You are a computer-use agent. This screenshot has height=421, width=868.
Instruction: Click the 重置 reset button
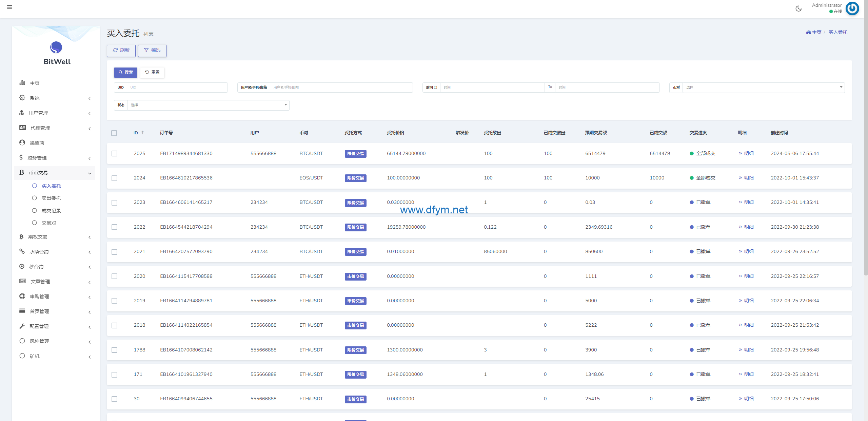pos(152,72)
